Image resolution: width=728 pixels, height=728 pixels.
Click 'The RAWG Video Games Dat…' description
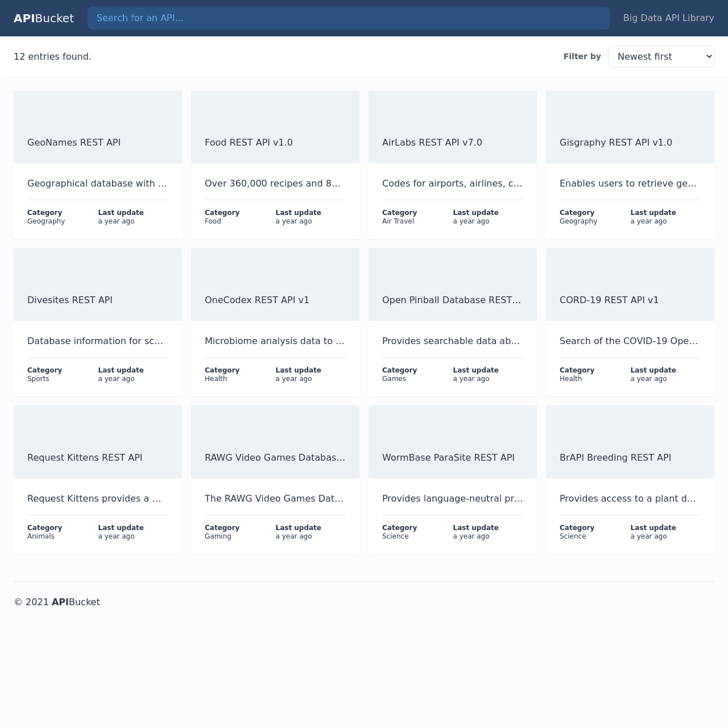coord(275,498)
